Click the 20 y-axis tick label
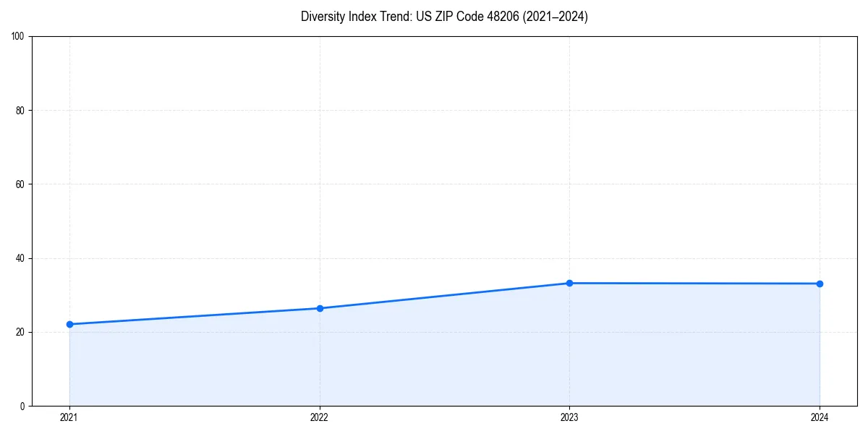868x434 pixels. (20, 331)
